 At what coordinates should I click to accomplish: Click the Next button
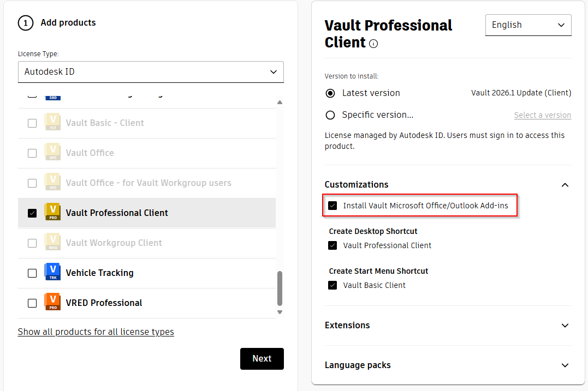tap(262, 358)
